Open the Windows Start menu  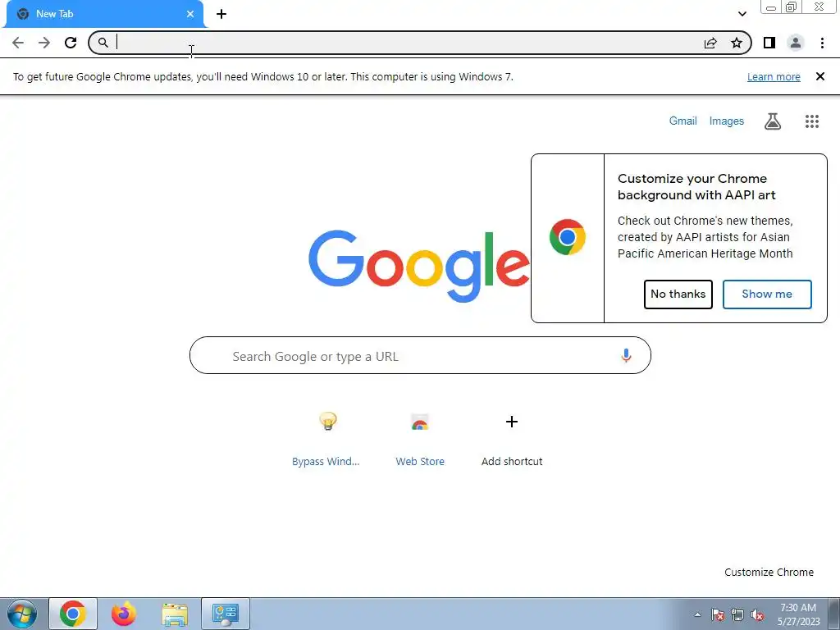22,614
